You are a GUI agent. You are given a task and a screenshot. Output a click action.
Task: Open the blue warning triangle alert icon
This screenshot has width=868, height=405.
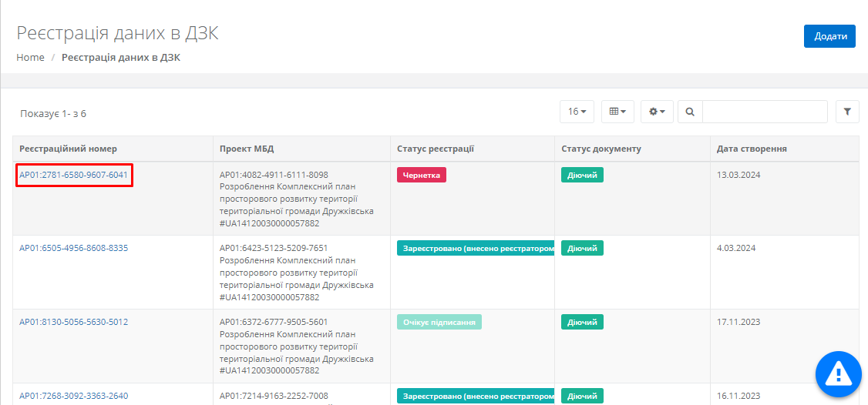point(838,373)
